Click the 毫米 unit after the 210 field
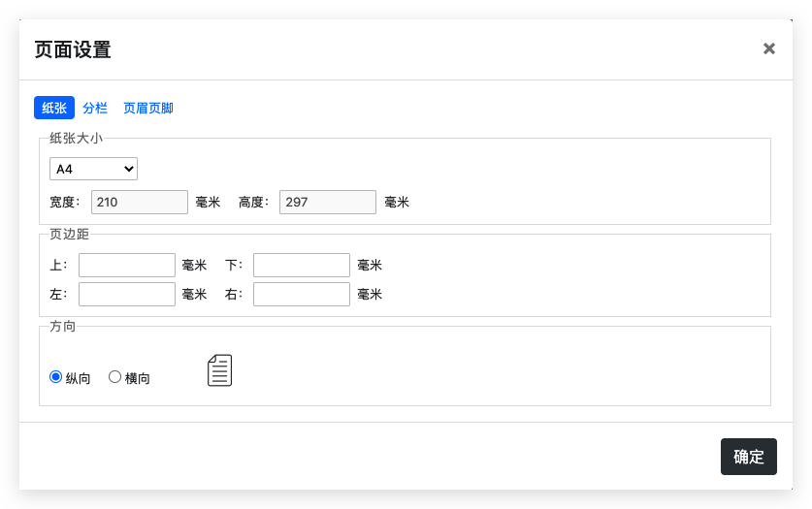 click(209, 202)
